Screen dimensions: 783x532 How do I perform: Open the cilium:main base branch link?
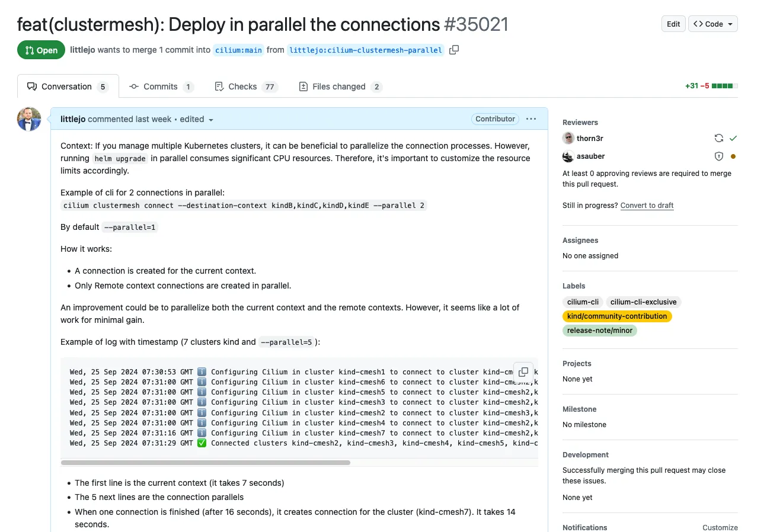tap(238, 50)
